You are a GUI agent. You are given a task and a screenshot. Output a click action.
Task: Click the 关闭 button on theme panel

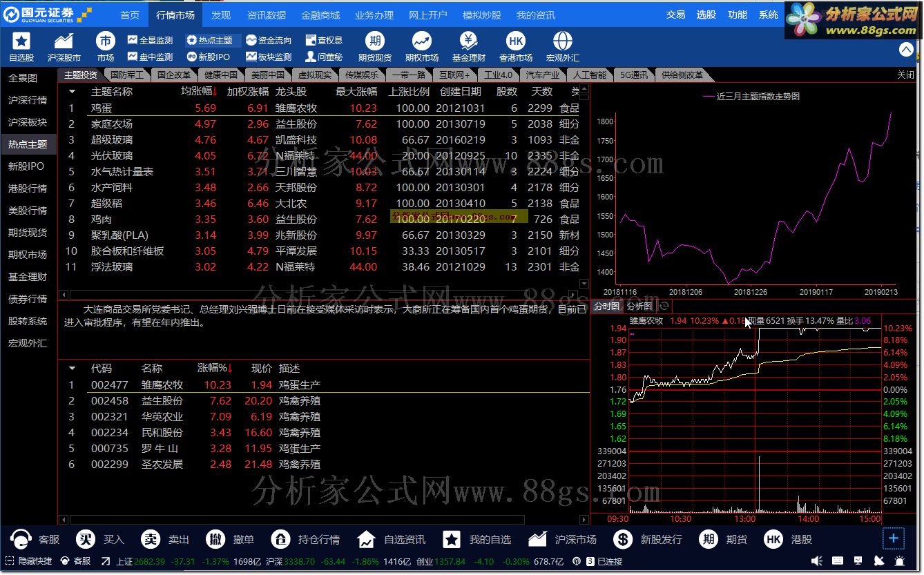pyautogui.click(x=905, y=75)
